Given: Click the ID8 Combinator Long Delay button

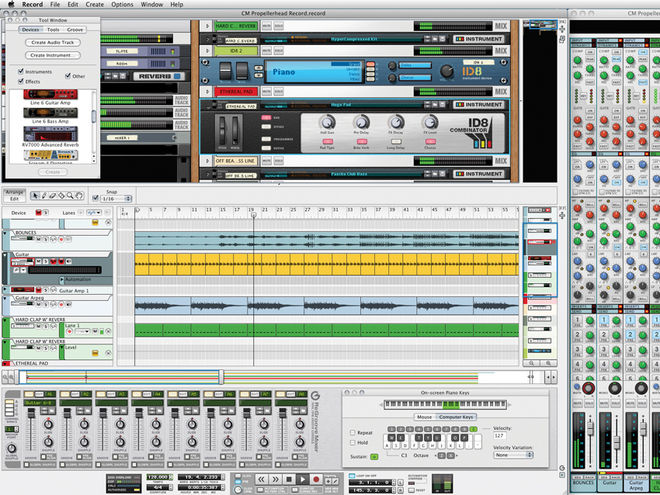Looking at the screenshot, I should click(x=396, y=142).
